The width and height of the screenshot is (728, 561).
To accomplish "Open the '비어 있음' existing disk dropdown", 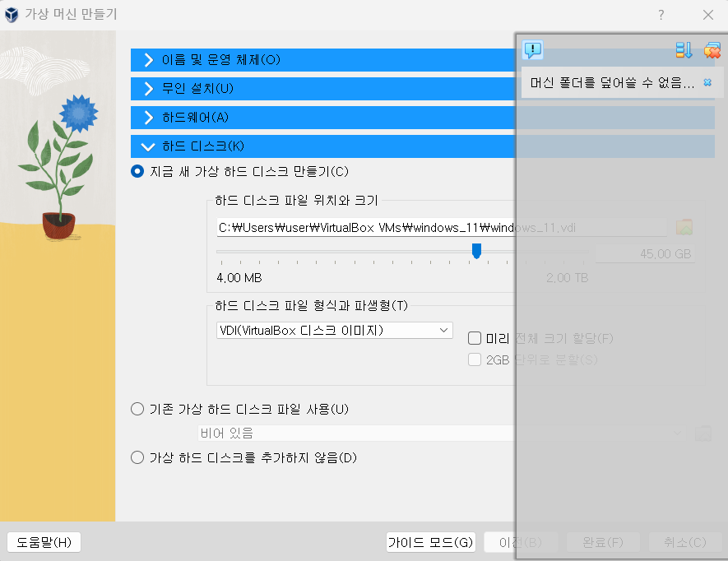I will click(x=443, y=433).
